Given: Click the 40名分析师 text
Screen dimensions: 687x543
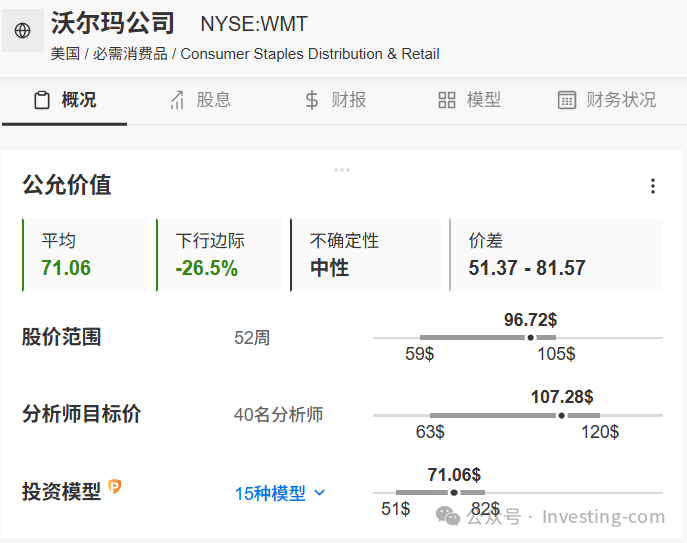Looking at the screenshot, I should 278,415.
